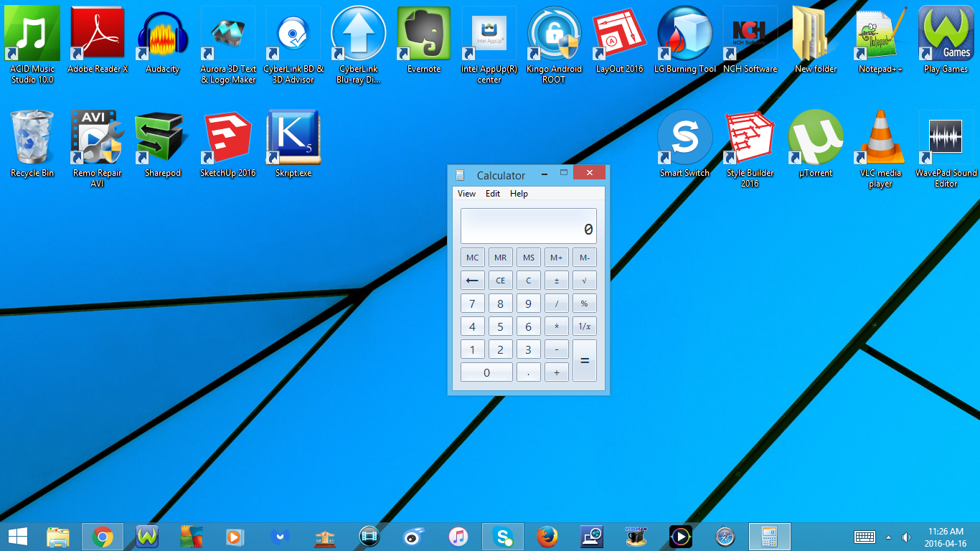The image size is (980, 551).
Task: Click the division / key
Action: [x=557, y=303]
